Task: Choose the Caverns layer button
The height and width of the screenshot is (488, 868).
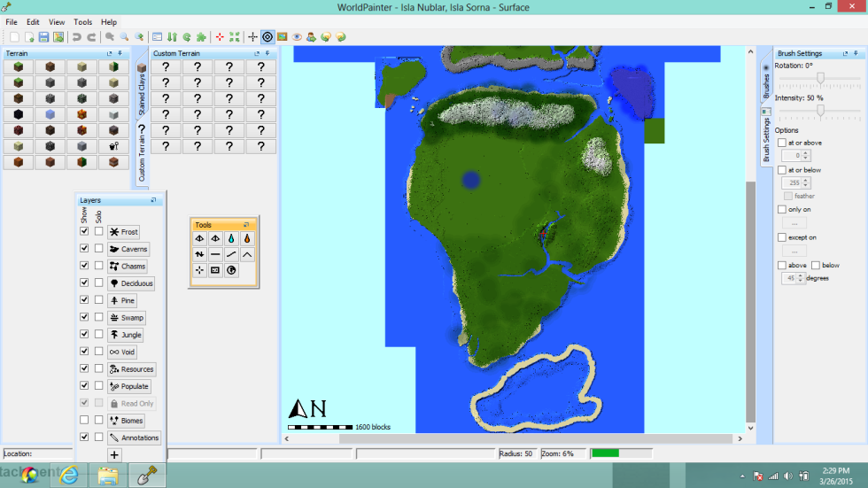Action: click(128, 249)
